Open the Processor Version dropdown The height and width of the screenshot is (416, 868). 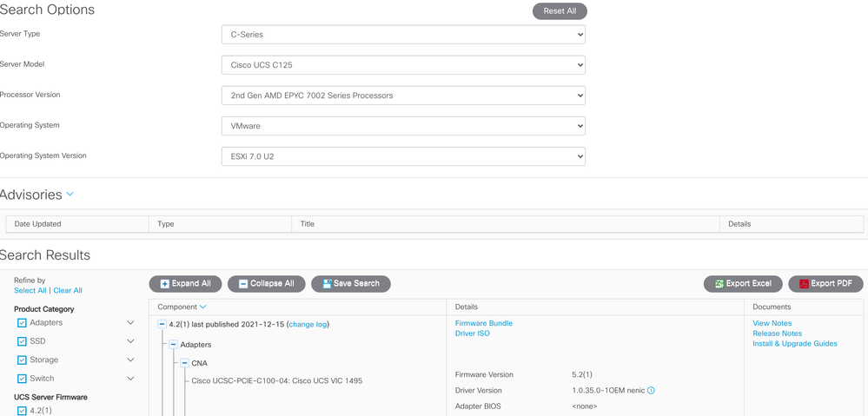point(403,96)
